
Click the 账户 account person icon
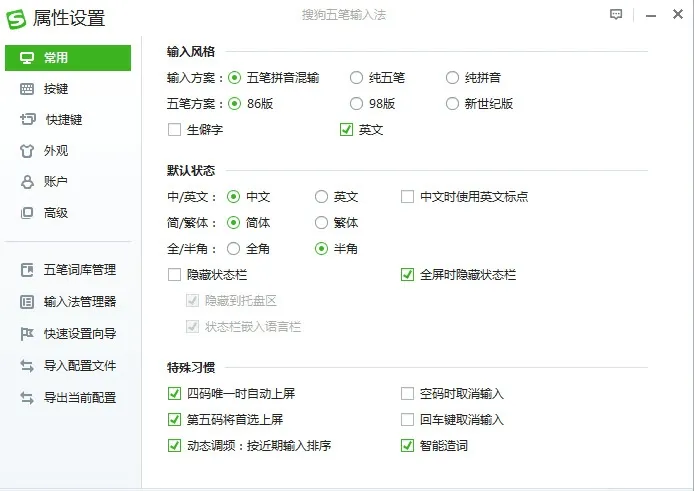(27, 182)
